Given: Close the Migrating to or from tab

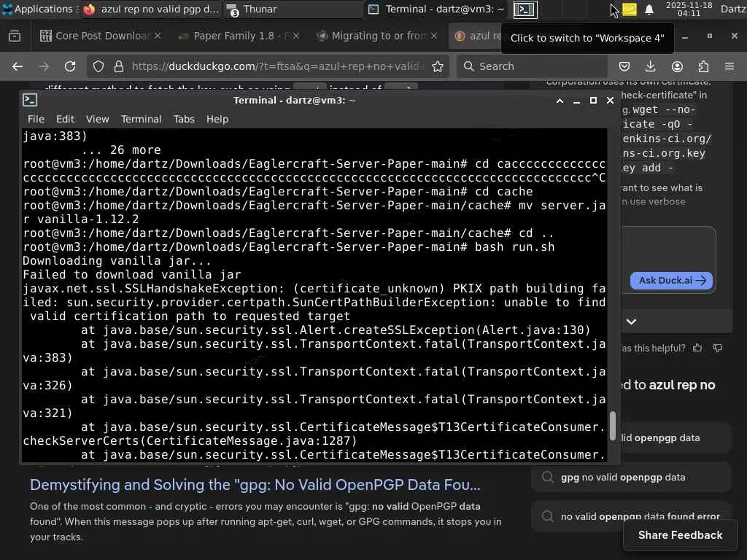Looking at the screenshot, I should (434, 36).
